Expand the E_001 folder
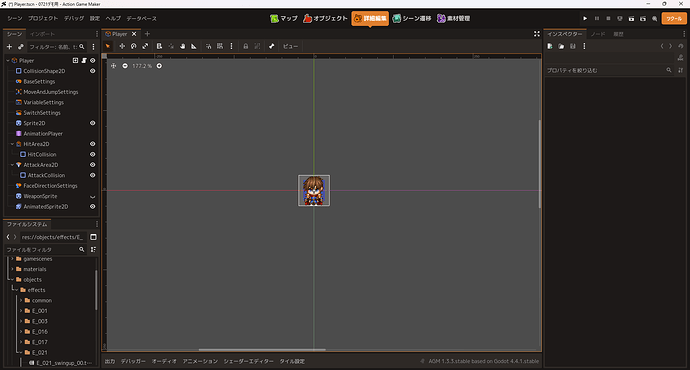 (21, 311)
